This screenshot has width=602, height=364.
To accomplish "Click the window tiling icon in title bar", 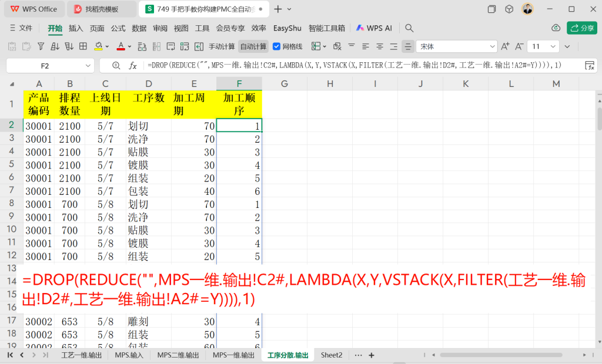I will coord(491,9).
